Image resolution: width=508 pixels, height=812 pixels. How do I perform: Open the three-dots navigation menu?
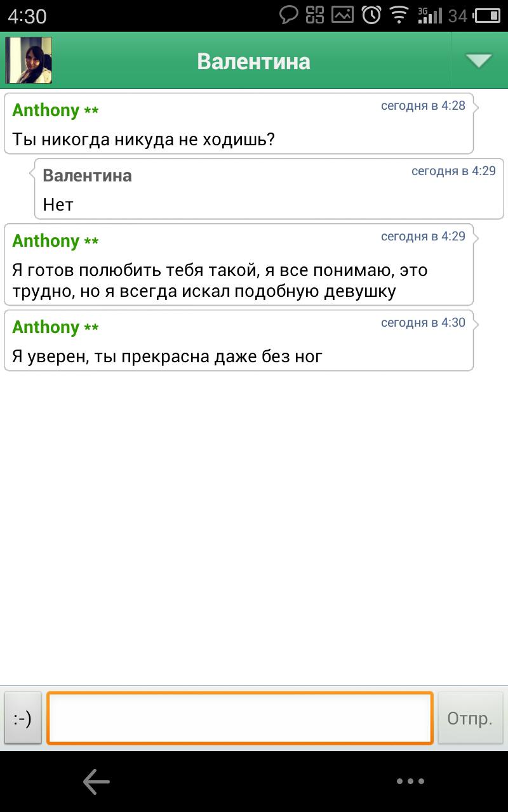(410, 782)
